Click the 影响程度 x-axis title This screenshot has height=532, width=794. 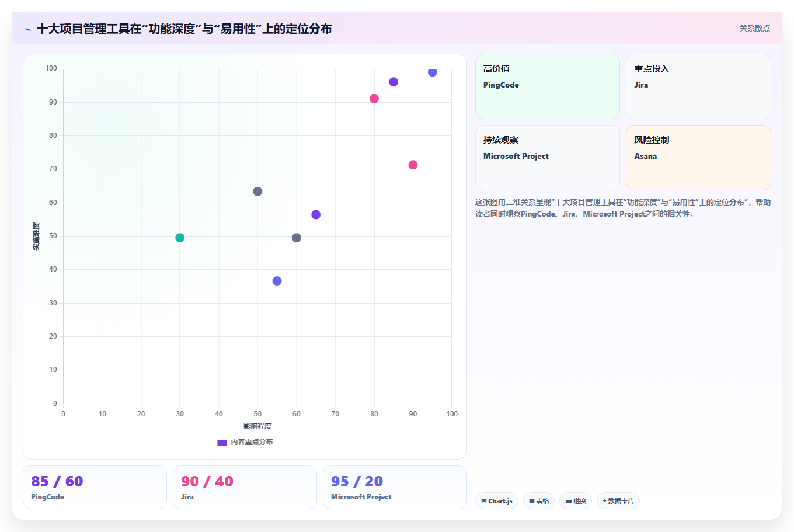[x=257, y=426]
